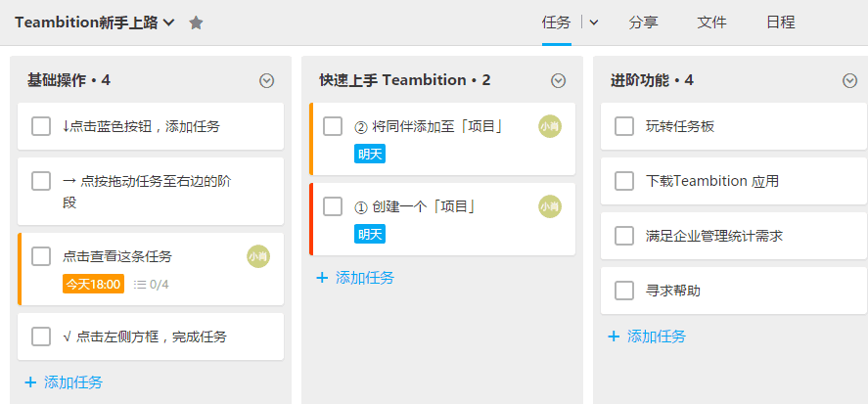Star the Teambition新手上路 project
Viewport: 868px width, 404px height.
196,22
